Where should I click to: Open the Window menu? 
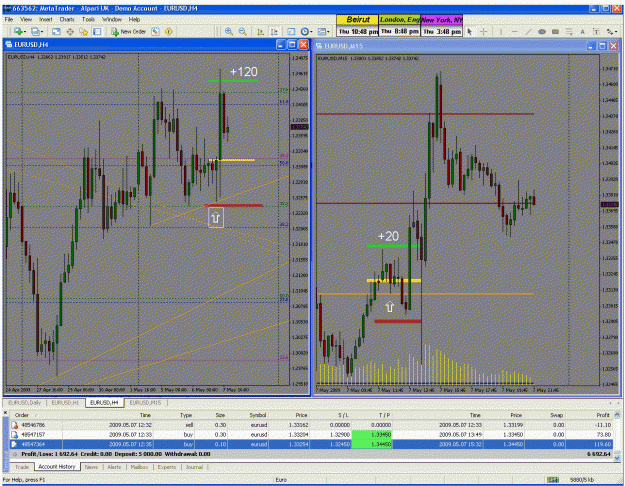[112, 19]
